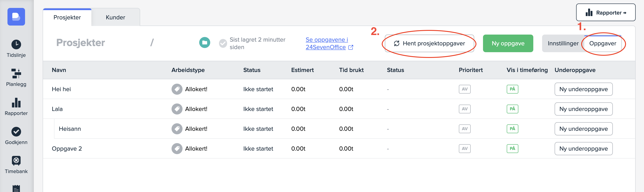Image resolution: width=644 pixels, height=192 pixels.
Task: Open the Planlegg sidebar icon
Action: point(16,74)
